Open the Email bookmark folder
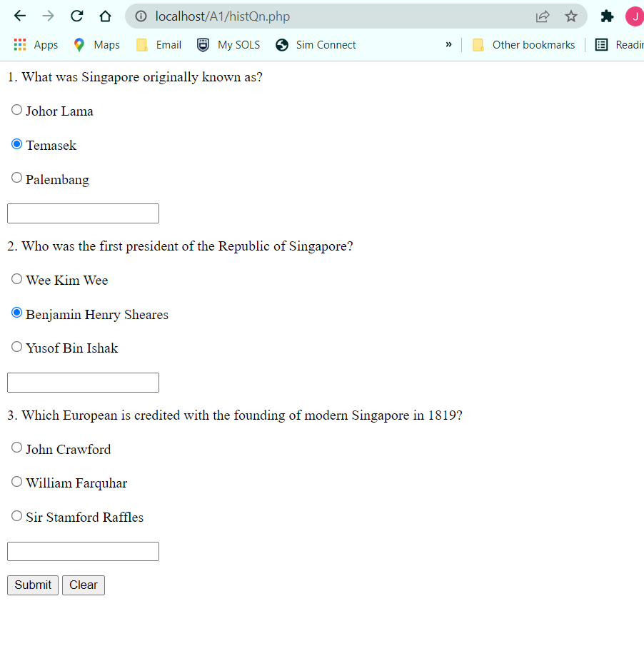The image size is (644, 666). (x=159, y=44)
